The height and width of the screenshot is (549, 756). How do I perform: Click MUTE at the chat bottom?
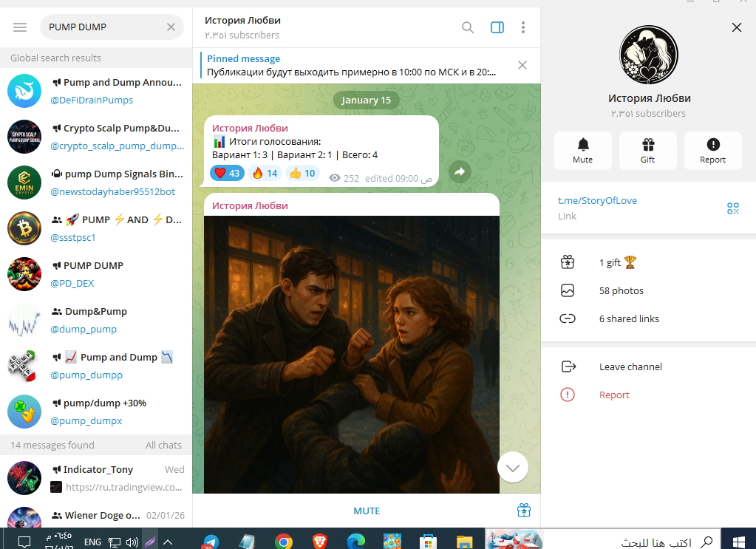coord(367,511)
